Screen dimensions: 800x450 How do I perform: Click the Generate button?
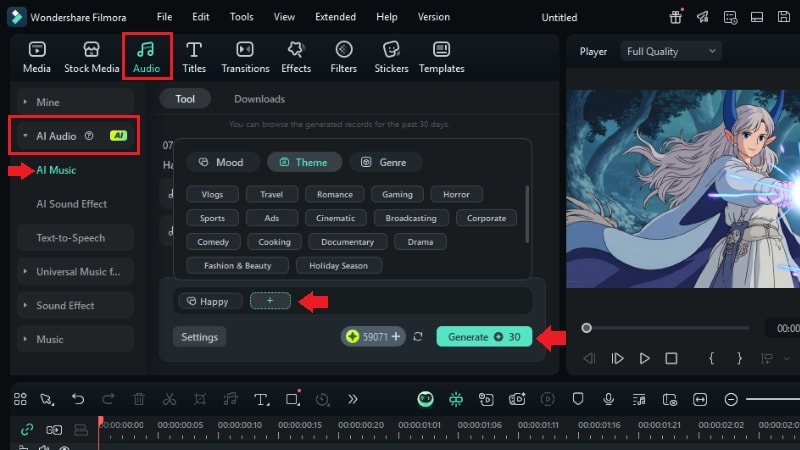click(x=484, y=337)
